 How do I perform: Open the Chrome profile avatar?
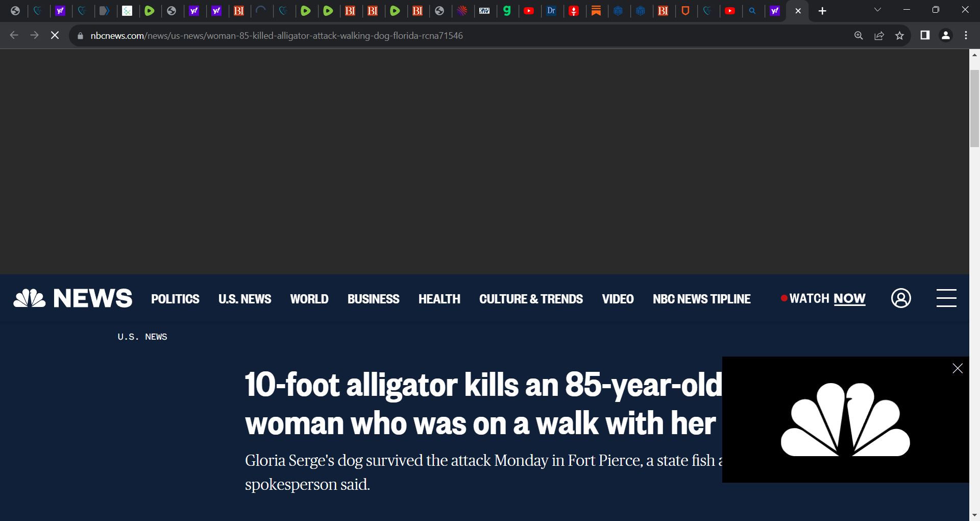click(x=945, y=35)
